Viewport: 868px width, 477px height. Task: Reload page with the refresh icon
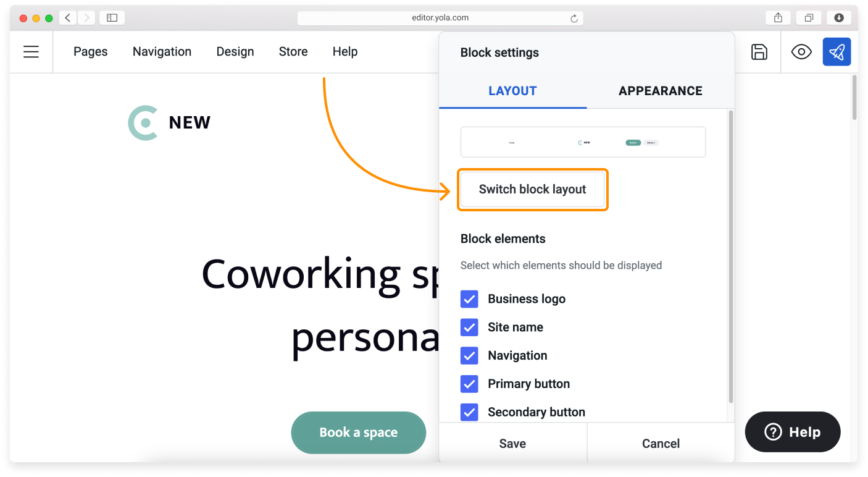point(574,19)
